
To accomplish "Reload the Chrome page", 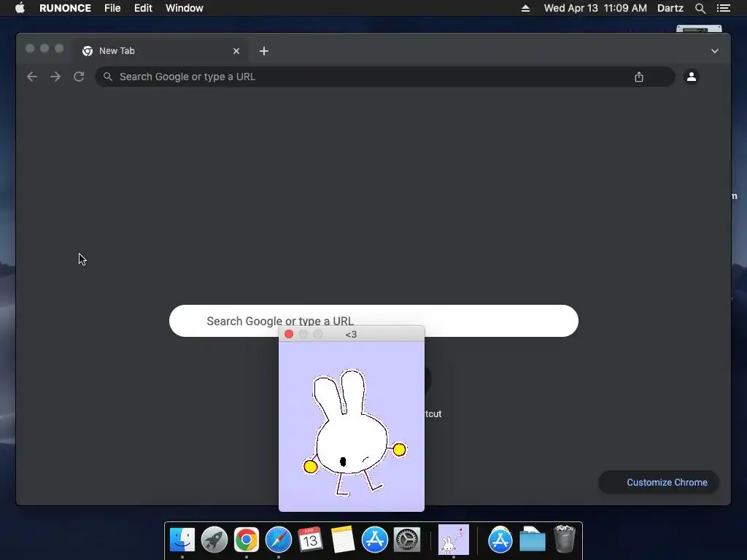I will 79,77.
